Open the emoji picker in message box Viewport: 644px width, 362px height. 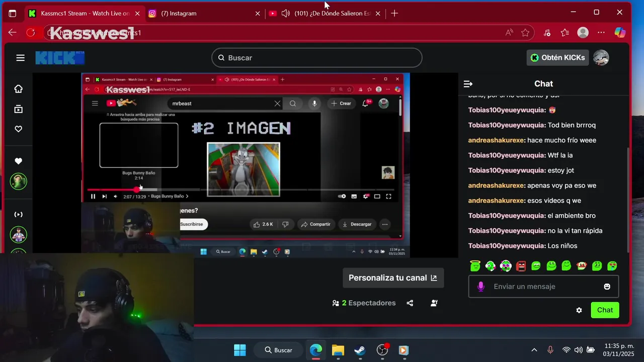[607, 287]
